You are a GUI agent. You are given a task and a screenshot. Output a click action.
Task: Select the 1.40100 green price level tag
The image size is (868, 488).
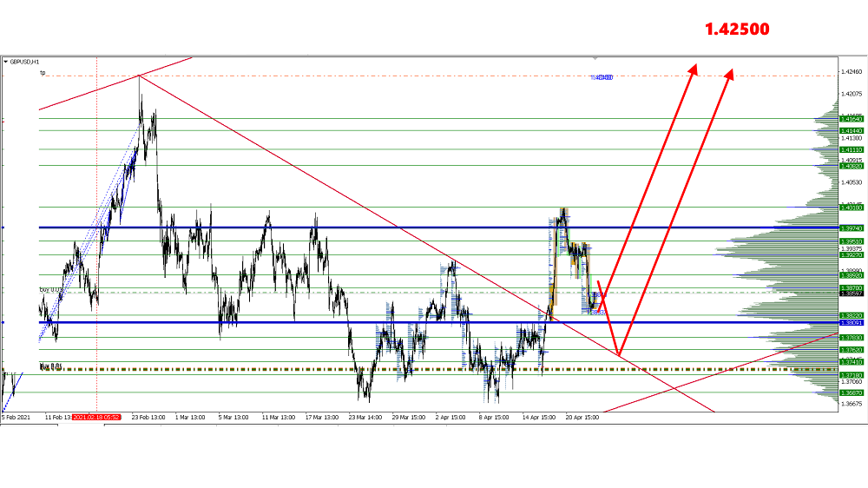click(851, 208)
